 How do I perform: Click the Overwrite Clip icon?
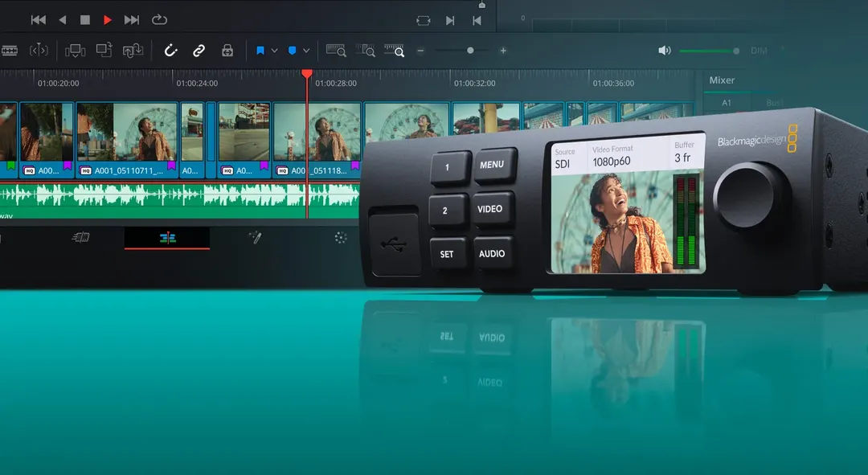point(104,51)
